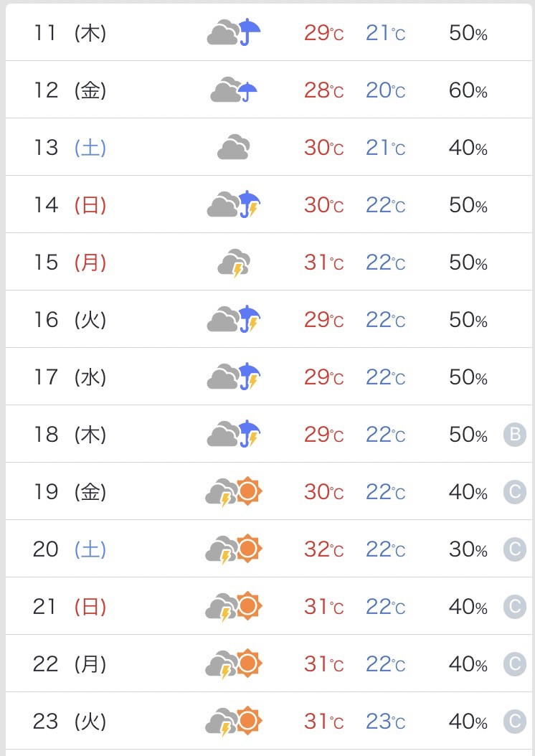Click the storm and sun icon for day 19
535x756 pixels.
tap(234, 492)
